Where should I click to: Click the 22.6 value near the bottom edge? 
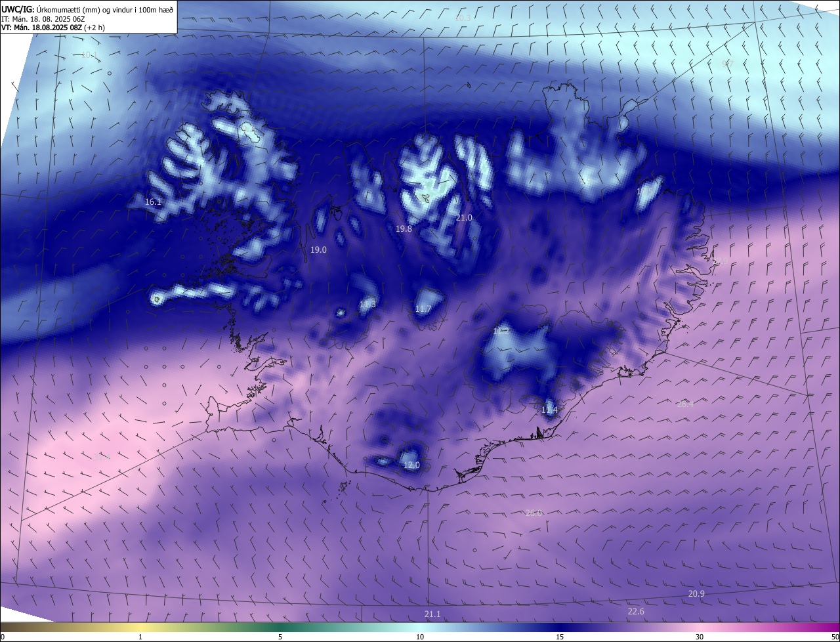pos(636,612)
